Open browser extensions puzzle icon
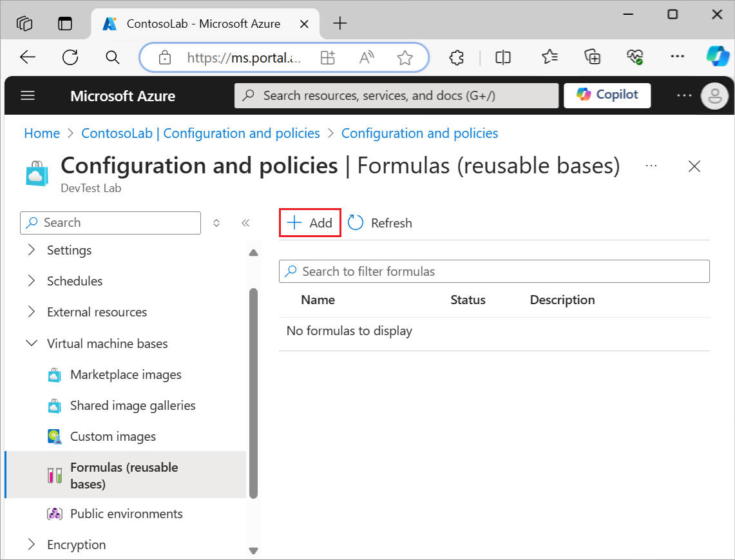The width and height of the screenshot is (735, 560). click(x=456, y=57)
